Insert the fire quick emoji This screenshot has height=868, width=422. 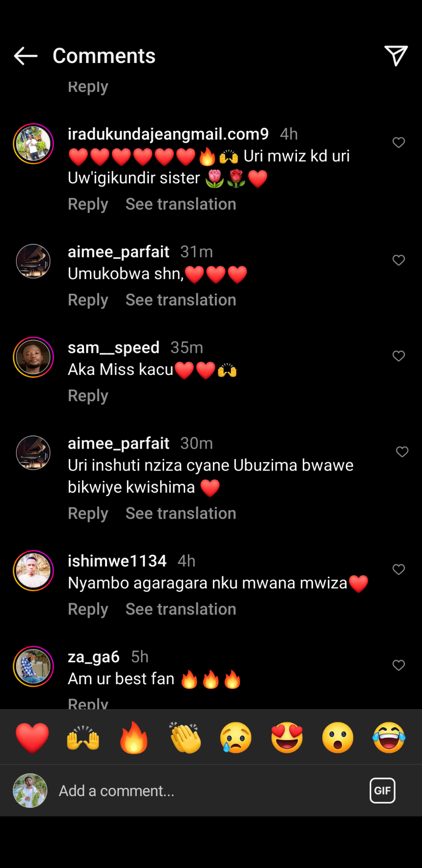134,738
